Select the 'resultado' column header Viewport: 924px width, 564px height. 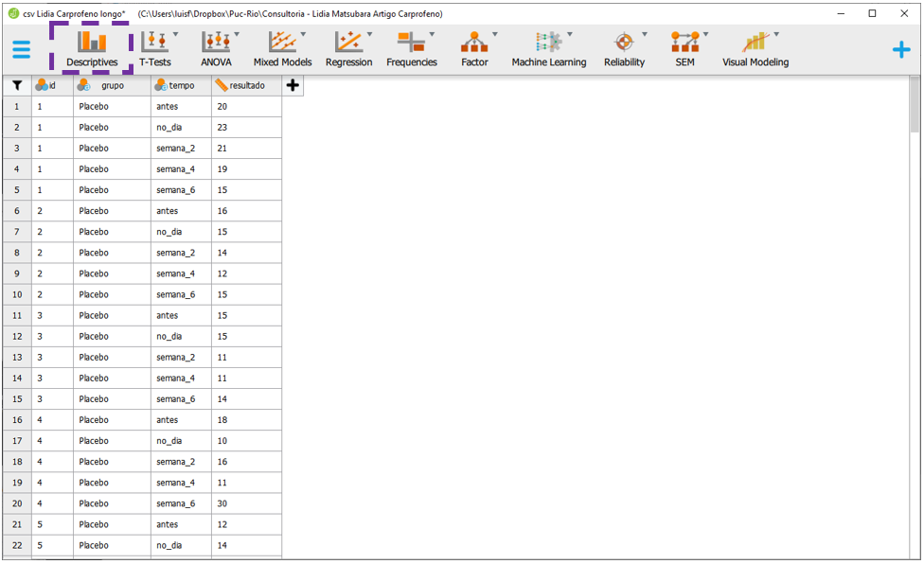tap(246, 85)
